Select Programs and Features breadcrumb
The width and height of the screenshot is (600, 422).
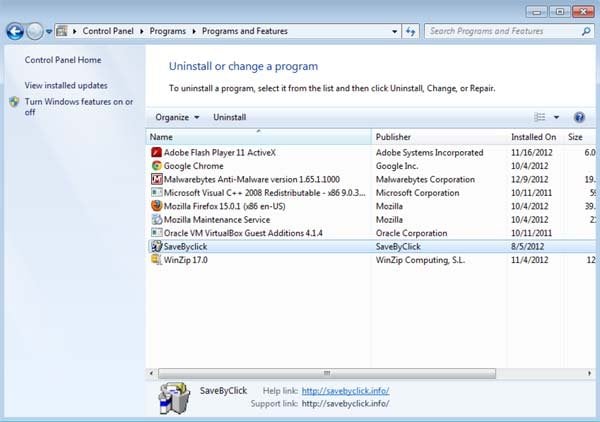[245, 31]
